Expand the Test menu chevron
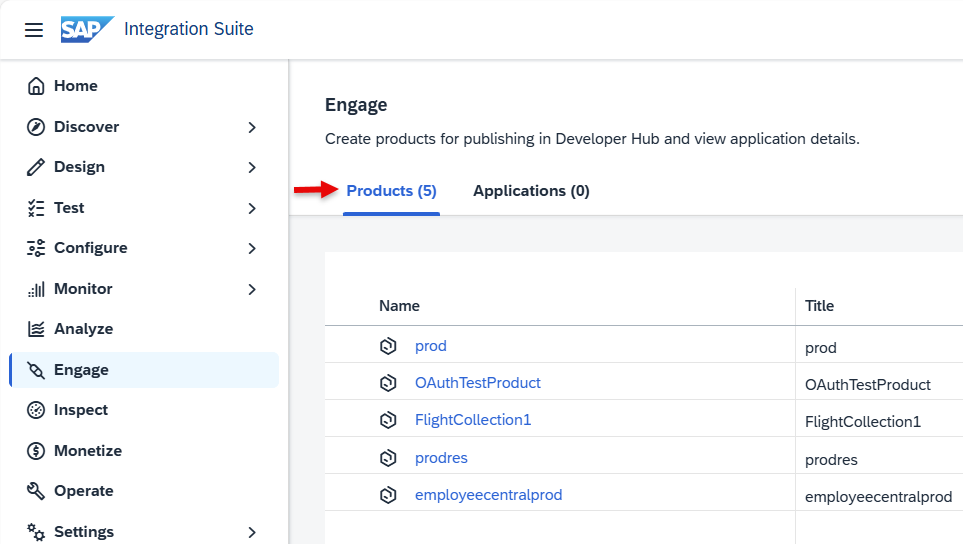963x544 pixels. click(x=252, y=208)
